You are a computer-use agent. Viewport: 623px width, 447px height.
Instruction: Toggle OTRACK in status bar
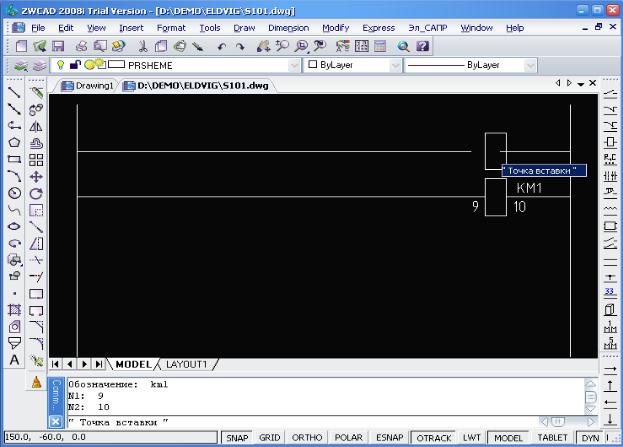coord(434,438)
